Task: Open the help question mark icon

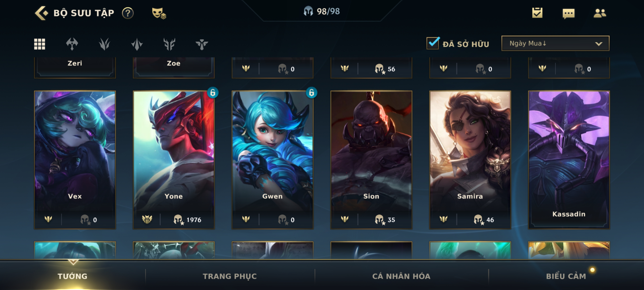Action: pos(128,13)
